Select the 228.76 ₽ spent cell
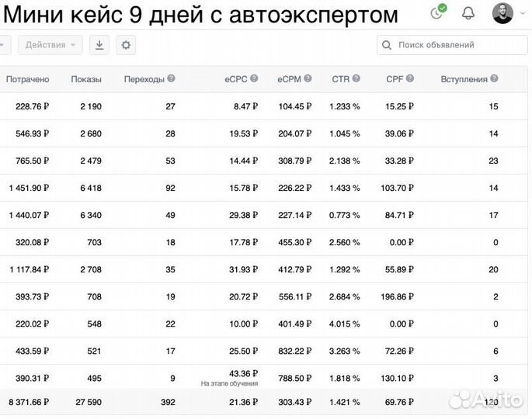Image resolution: width=532 pixels, height=419 pixels. click(33, 106)
